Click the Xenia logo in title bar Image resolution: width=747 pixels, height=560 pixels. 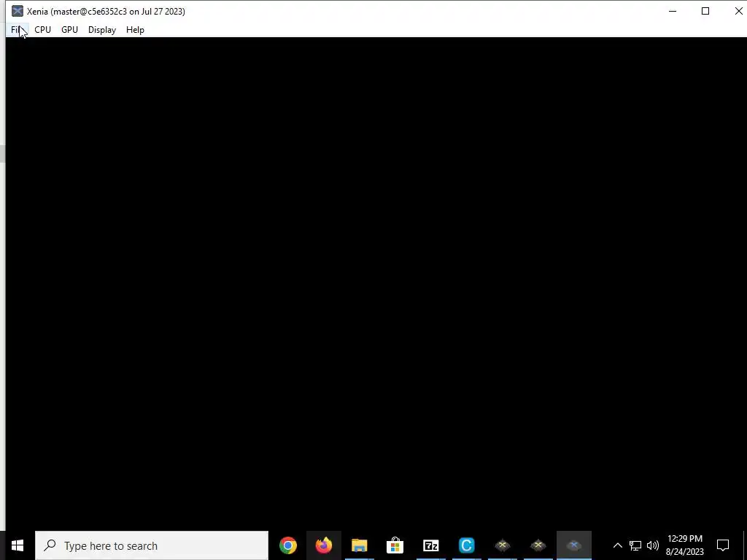(x=18, y=11)
